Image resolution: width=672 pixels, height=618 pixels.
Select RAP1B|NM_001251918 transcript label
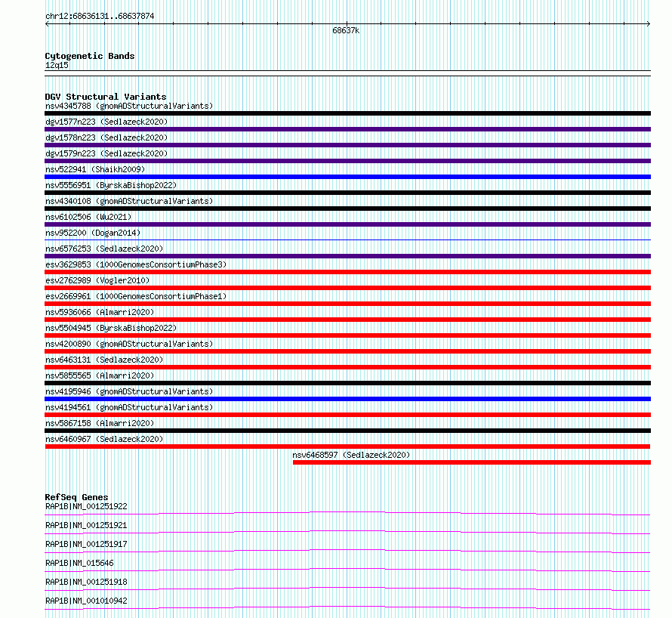(x=86, y=582)
